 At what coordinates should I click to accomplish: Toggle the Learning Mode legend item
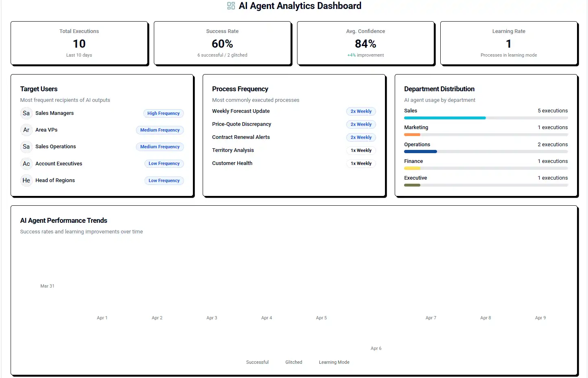[x=334, y=363]
